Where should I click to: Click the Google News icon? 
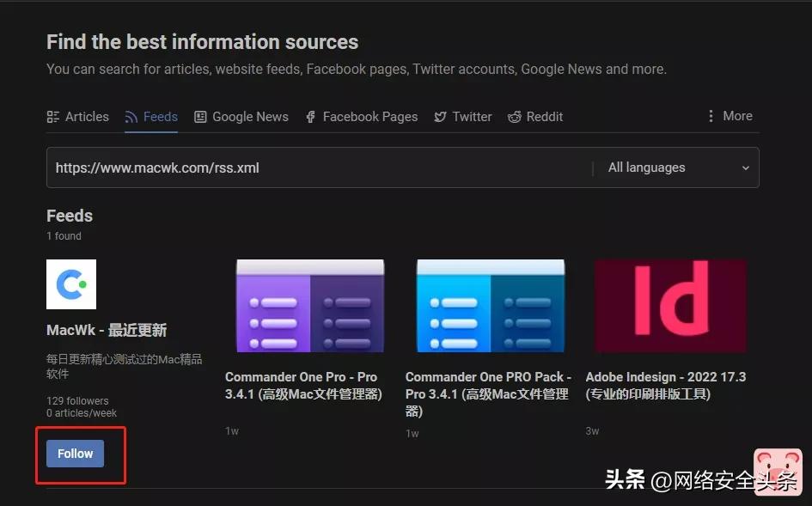[200, 116]
